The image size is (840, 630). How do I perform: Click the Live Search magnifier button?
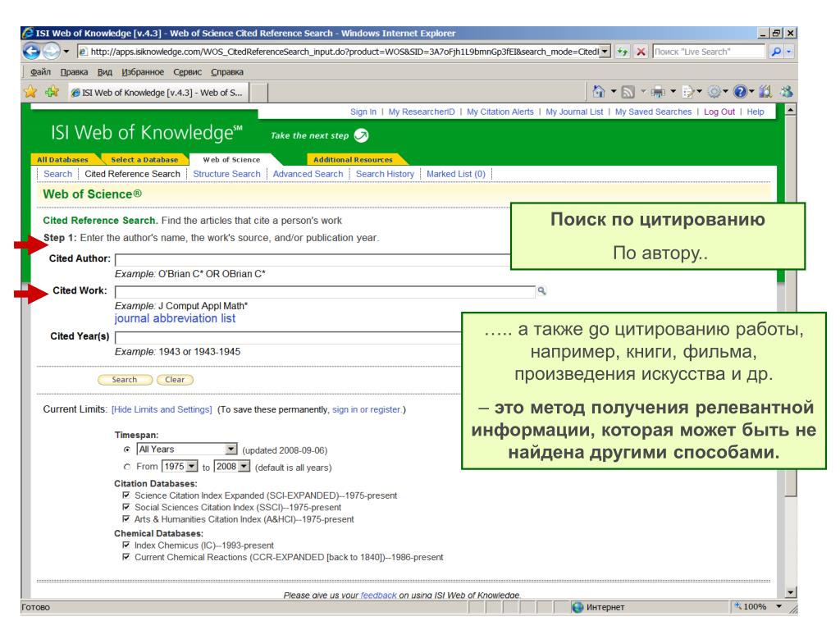pos(775,52)
